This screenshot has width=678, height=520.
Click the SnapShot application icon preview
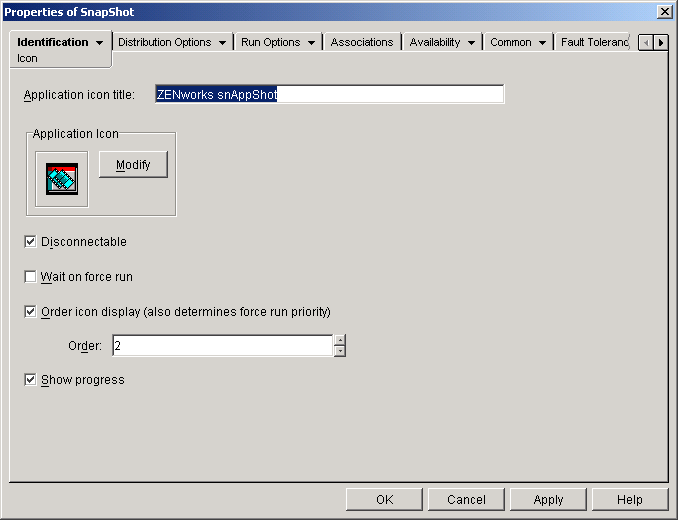62,179
